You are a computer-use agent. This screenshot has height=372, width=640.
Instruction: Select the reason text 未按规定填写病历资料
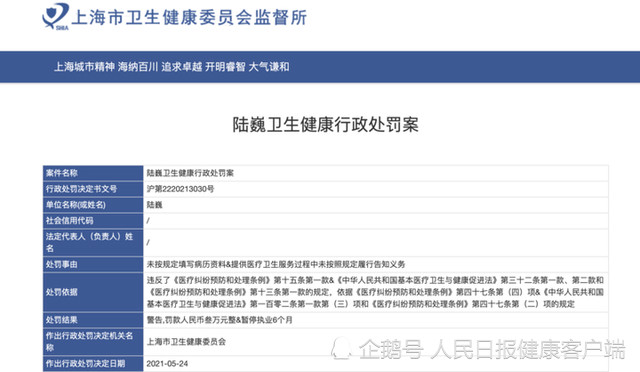pyautogui.click(x=186, y=265)
